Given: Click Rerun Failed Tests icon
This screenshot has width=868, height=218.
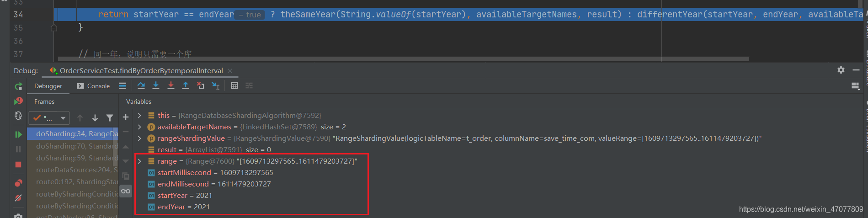Looking at the screenshot, I should (x=18, y=101).
